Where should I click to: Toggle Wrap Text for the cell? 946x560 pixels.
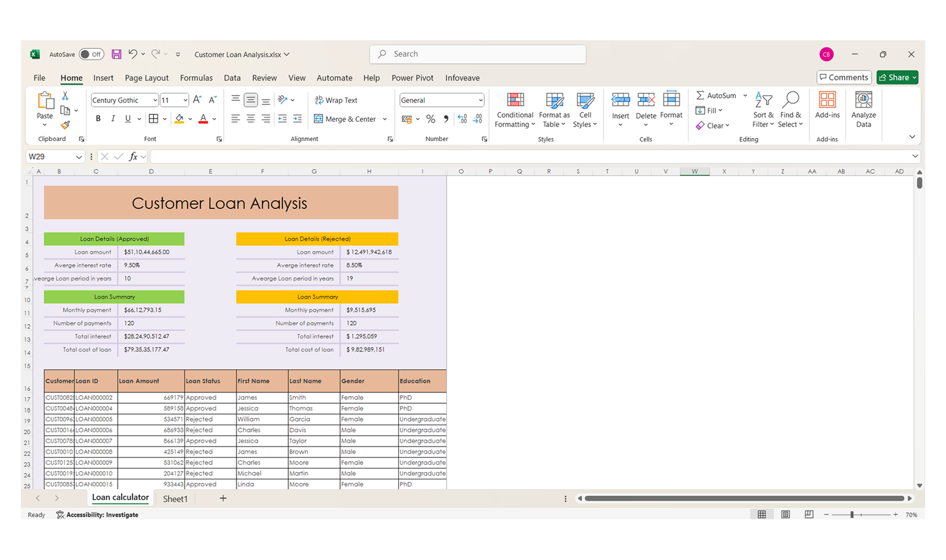pyautogui.click(x=336, y=100)
